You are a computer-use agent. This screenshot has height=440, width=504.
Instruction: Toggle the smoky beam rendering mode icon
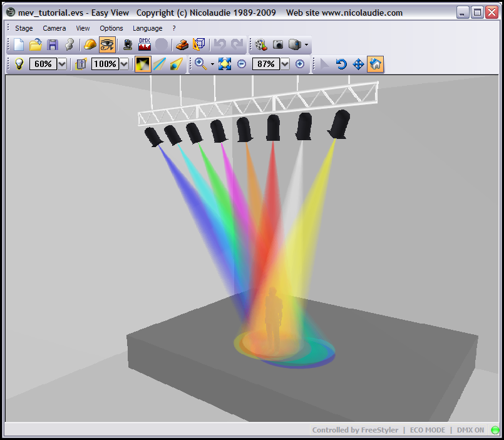143,64
